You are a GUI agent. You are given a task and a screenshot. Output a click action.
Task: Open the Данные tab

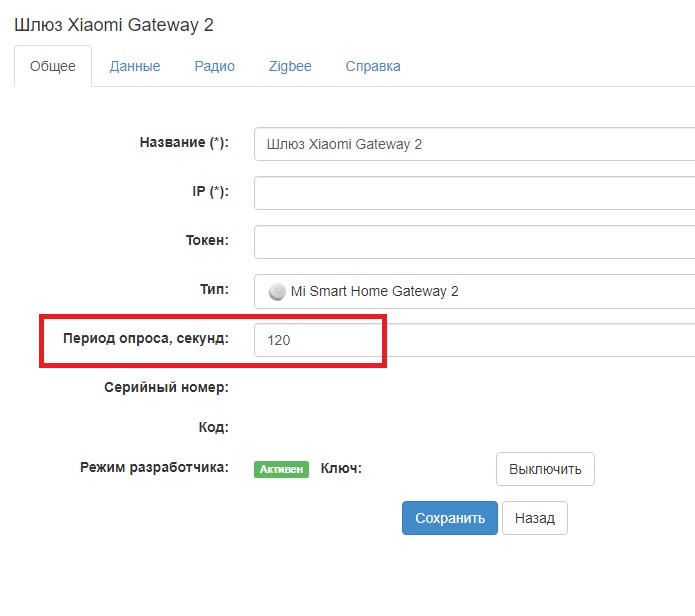(x=135, y=66)
